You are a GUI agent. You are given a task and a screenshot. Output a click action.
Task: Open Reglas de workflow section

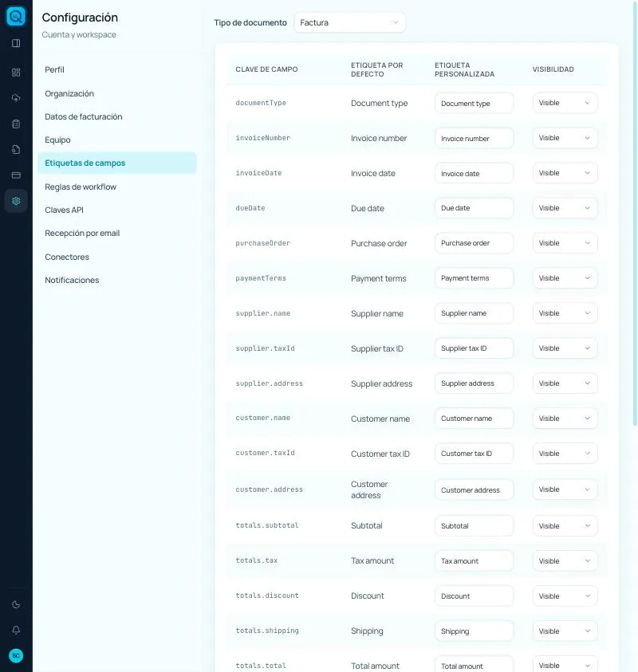click(116, 187)
